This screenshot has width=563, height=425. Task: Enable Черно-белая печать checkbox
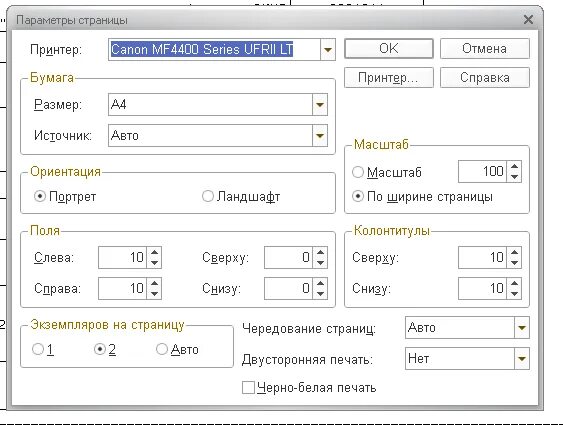click(248, 388)
